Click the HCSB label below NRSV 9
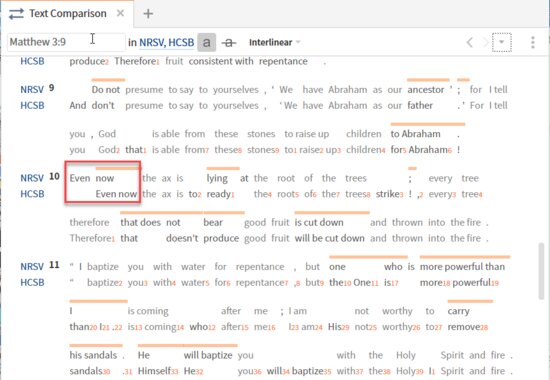 click(32, 105)
